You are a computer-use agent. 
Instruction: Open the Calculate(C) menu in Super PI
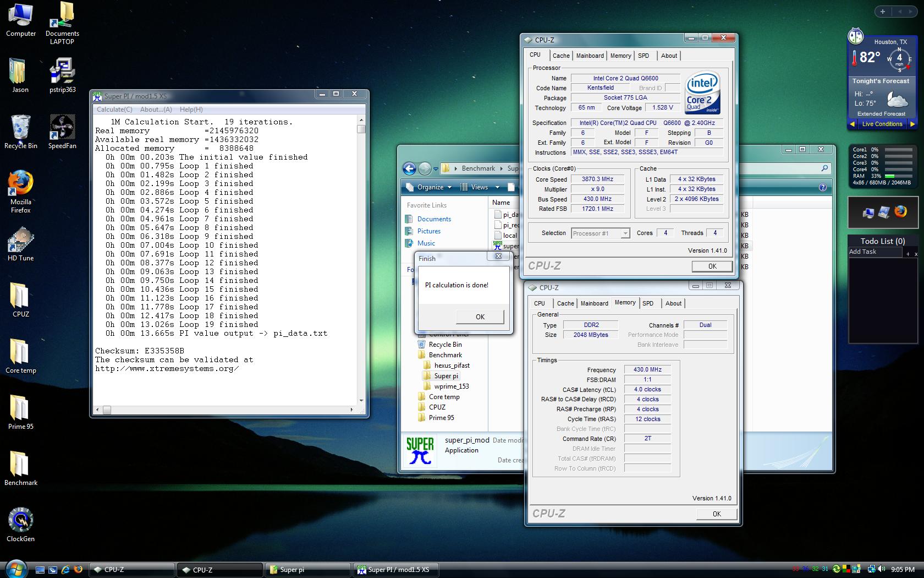114,110
